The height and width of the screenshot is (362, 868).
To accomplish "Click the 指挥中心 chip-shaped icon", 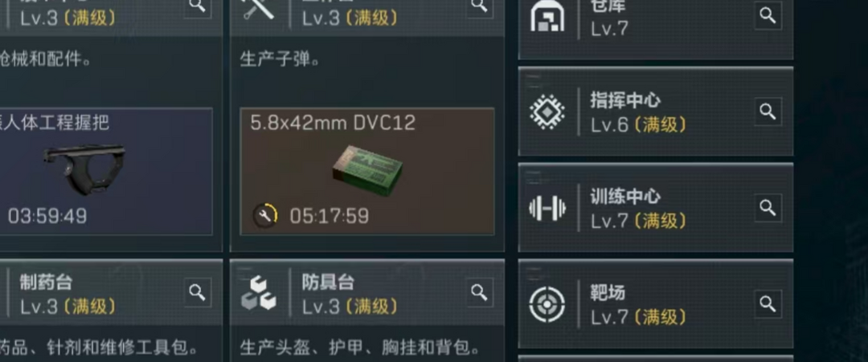I will [547, 112].
